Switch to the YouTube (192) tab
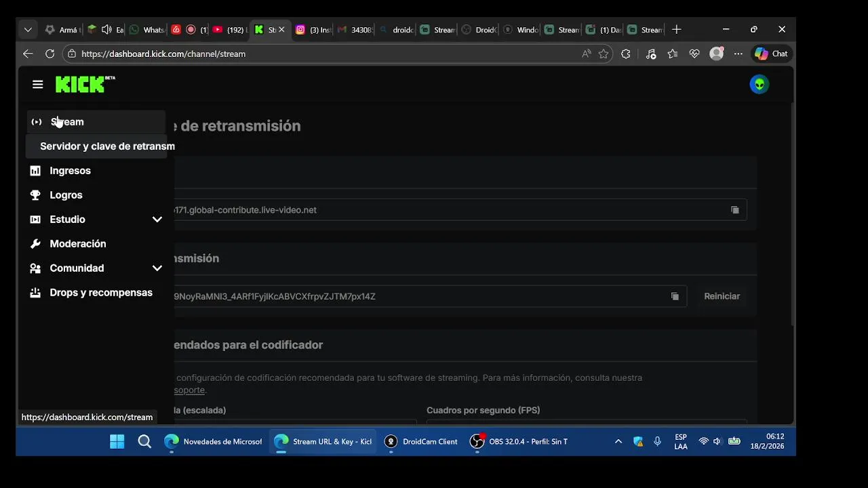868x488 pixels. pyautogui.click(x=229, y=30)
